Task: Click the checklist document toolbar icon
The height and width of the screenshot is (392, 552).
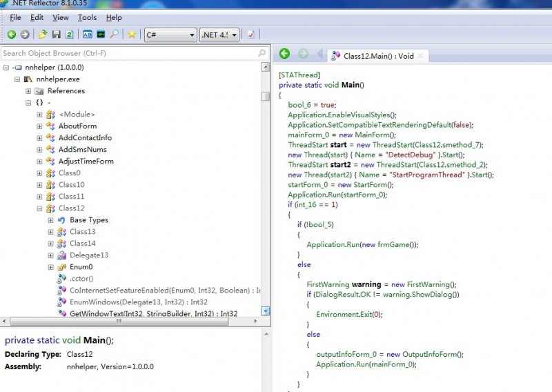Action: click(251, 35)
